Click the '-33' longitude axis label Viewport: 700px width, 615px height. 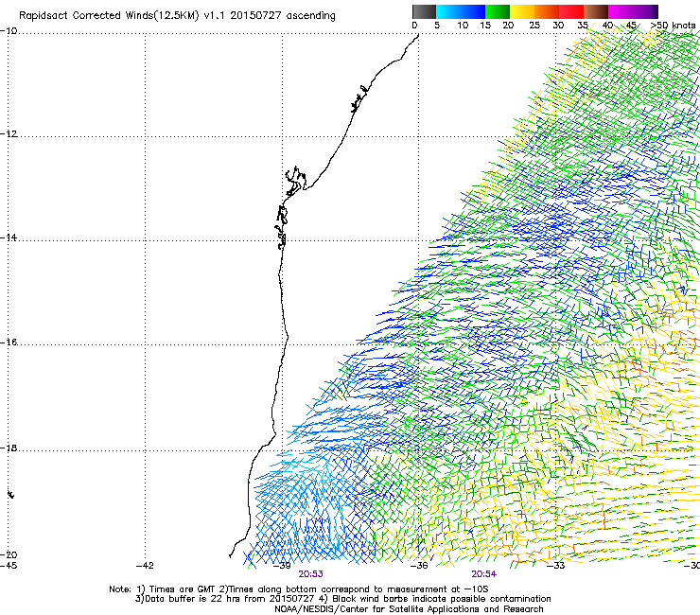pyautogui.click(x=556, y=566)
